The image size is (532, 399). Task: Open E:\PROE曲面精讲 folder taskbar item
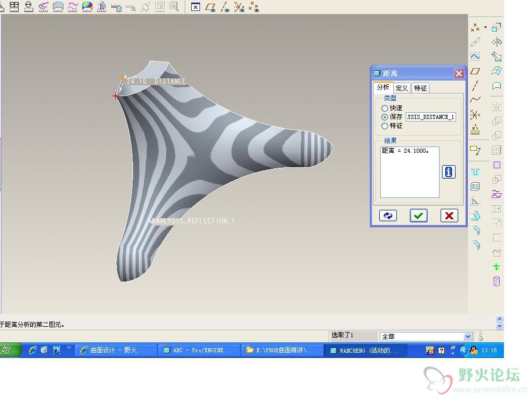click(282, 350)
